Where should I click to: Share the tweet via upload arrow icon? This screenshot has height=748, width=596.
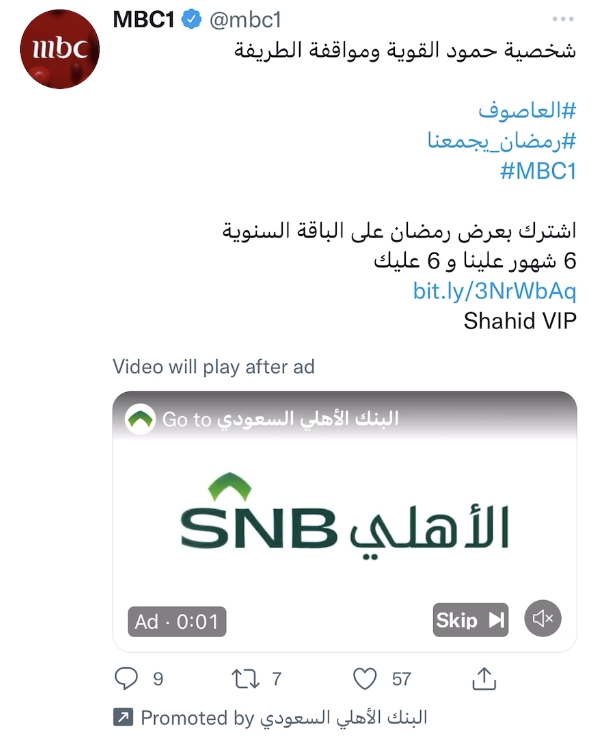pos(484,678)
